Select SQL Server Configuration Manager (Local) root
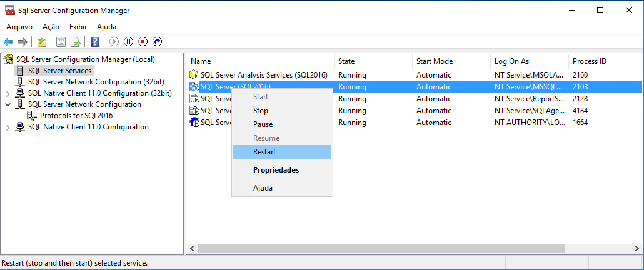 click(x=86, y=59)
